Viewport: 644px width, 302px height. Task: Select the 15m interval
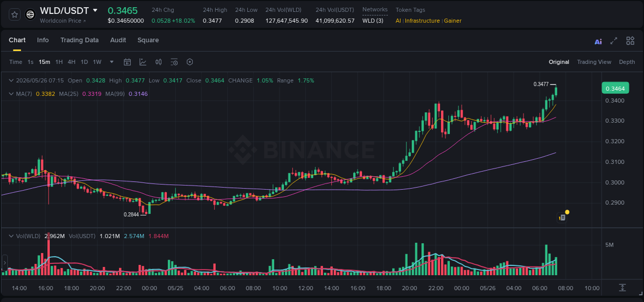coord(44,62)
